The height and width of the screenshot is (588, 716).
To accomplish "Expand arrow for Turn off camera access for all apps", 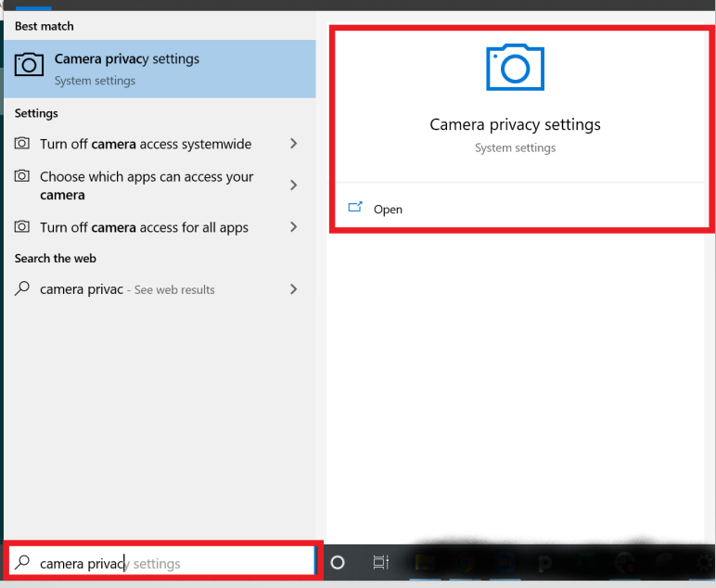I will click(294, 227).
